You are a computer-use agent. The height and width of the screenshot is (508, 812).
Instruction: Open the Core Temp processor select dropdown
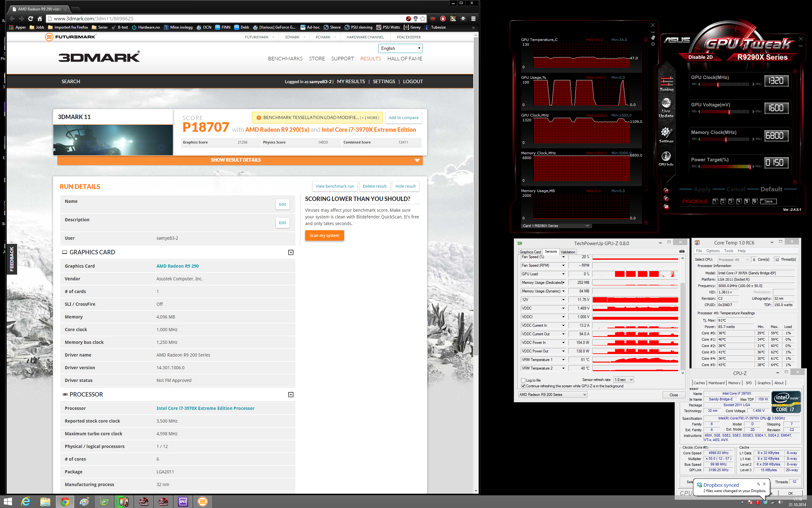click(733, 259)
